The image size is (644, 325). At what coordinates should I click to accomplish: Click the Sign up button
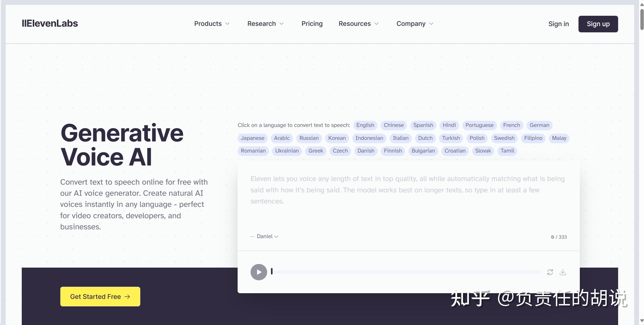tap(598, 24)
